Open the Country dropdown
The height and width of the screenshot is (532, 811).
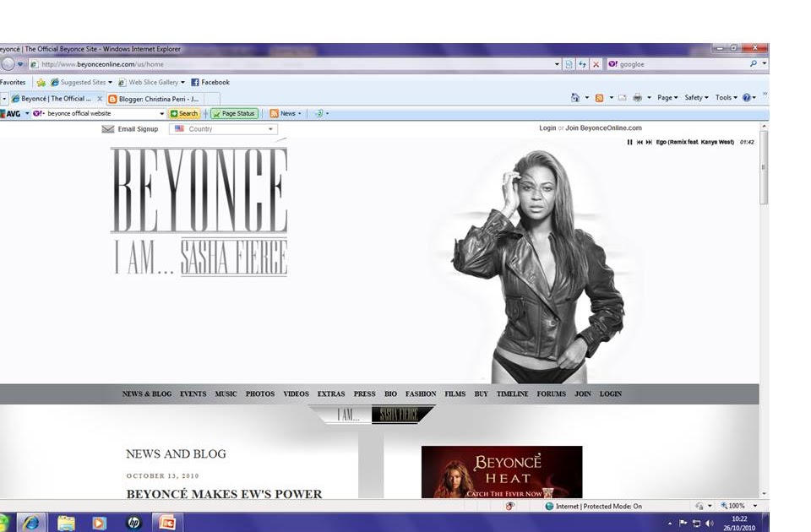pos(223,129)
